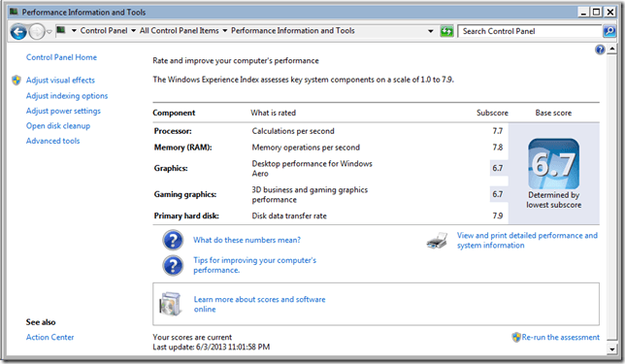Image resolution: width=625 pixels, height=364 pixels.
Task: Open Action Center under See also
Action: pyautogui.click(x=49, y=337)
